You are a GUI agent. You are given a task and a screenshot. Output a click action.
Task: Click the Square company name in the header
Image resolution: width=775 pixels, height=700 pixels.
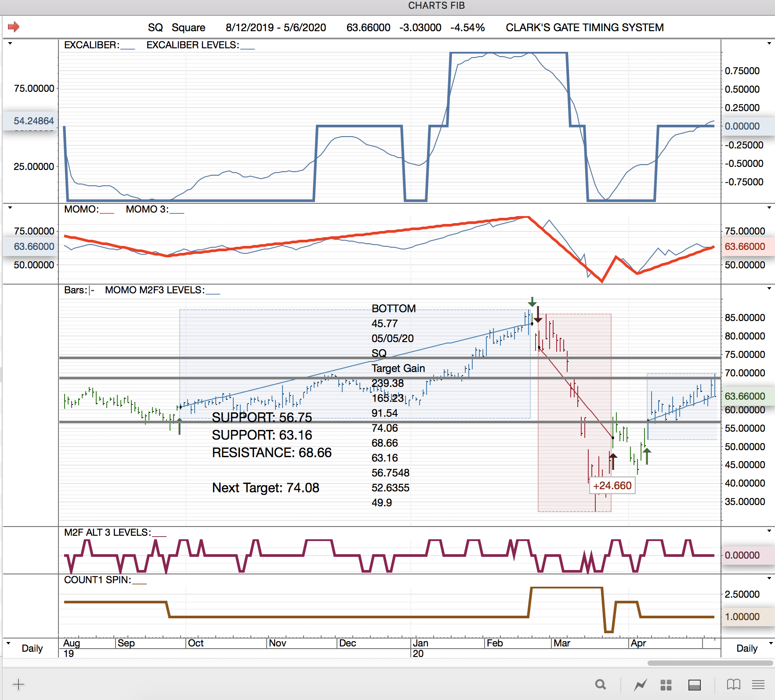tap(188, 28)
